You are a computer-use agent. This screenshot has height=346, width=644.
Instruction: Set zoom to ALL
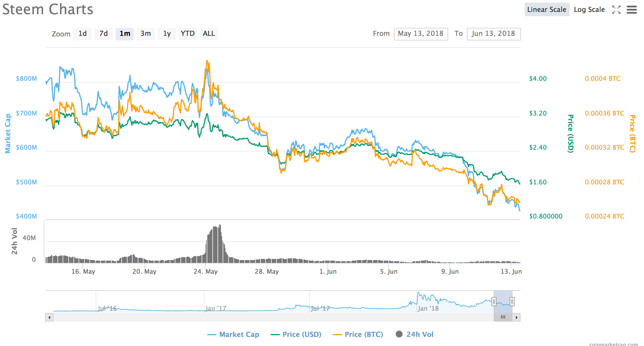pos(209,34)
